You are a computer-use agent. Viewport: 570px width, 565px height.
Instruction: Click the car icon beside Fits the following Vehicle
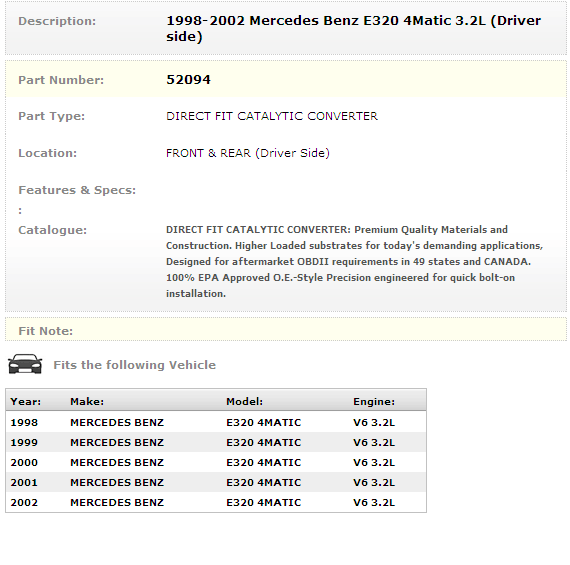[25, 364]
